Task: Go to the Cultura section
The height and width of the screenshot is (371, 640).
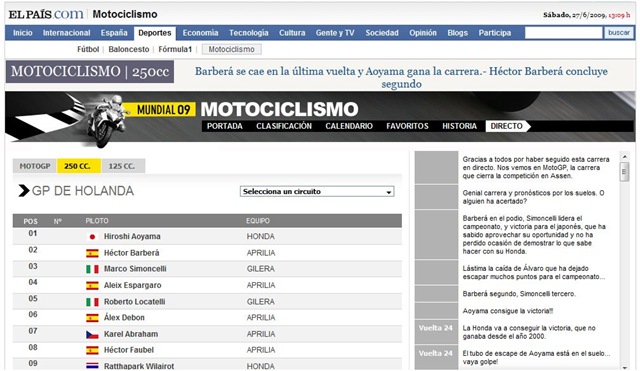Action: (x=292, y=33)
